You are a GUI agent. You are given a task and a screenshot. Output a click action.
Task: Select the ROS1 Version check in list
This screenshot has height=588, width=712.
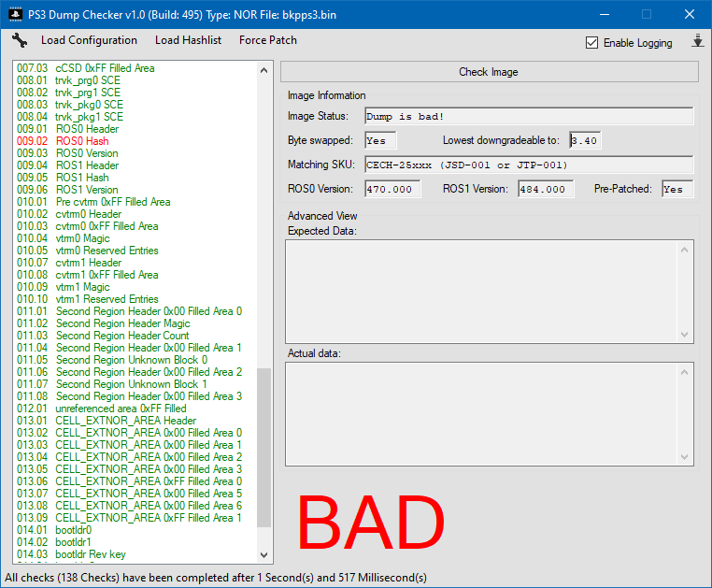tap(87, 190)
